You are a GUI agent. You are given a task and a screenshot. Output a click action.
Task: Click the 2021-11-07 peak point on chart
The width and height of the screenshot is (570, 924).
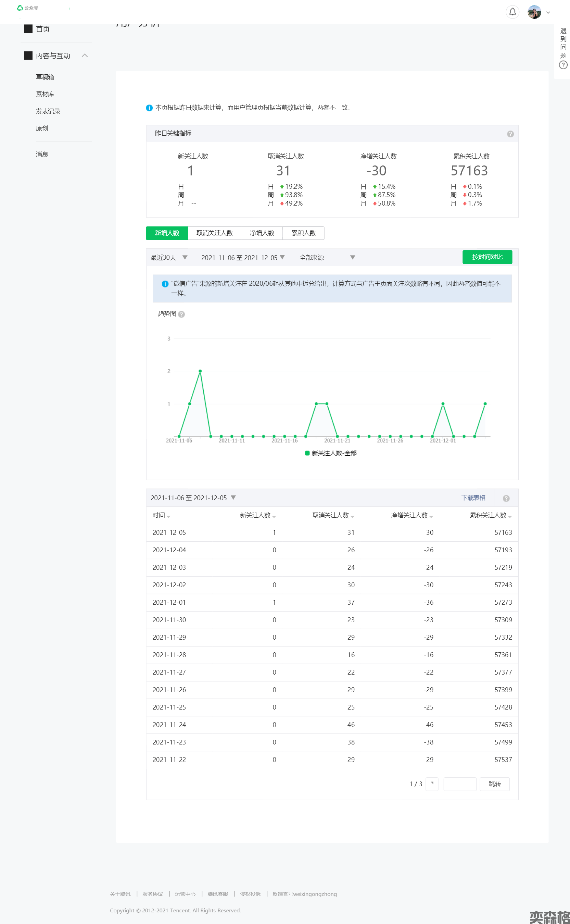point(200,371)
